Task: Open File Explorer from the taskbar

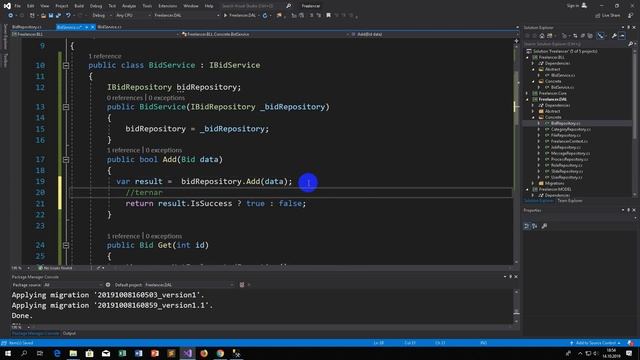Action: coord(73,353)
